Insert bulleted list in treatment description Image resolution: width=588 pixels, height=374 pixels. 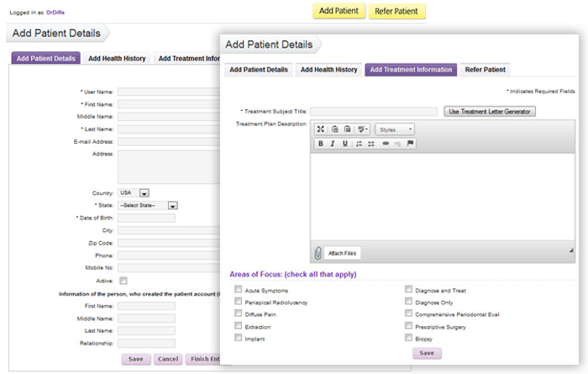371,144
